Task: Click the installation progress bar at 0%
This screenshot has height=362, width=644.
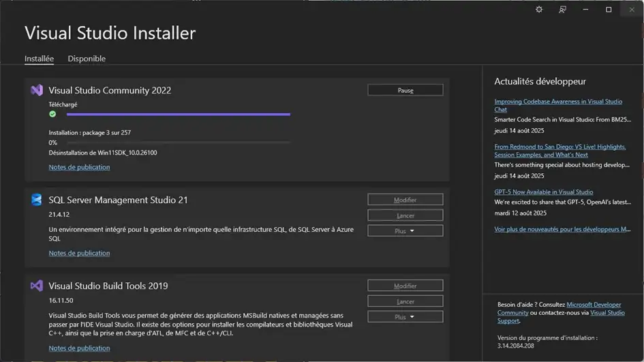Action: tap(179, 142)
